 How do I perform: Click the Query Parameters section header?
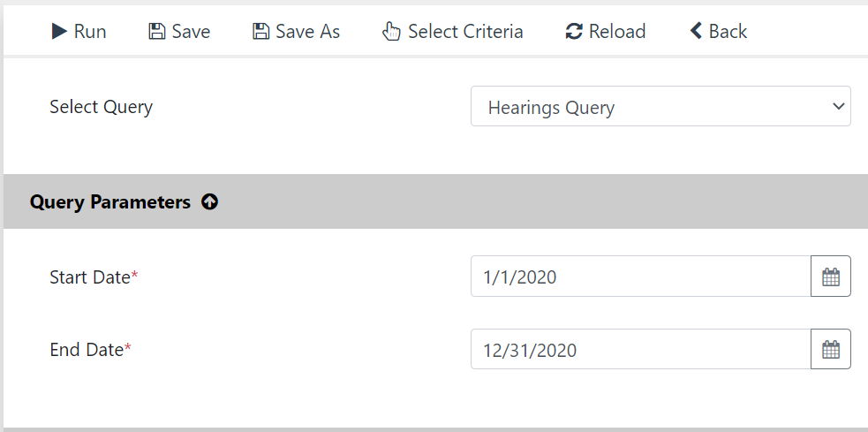point(435,201)
